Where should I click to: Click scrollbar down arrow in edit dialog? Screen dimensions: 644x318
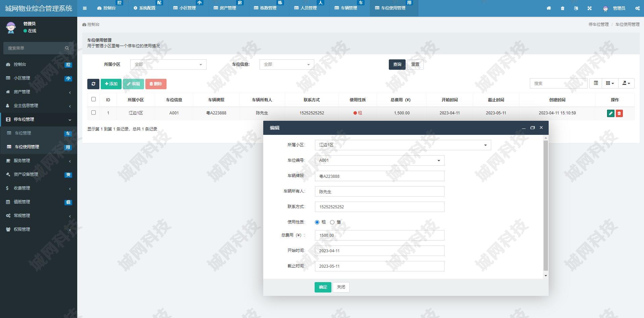pos(546,276)
